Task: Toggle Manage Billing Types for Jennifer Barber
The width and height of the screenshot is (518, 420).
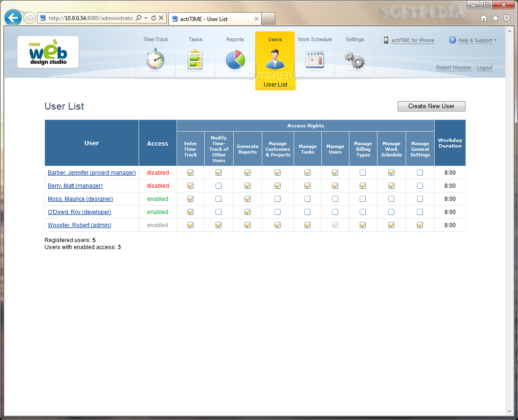Action: pyautogui.click(x=363, y=173)
